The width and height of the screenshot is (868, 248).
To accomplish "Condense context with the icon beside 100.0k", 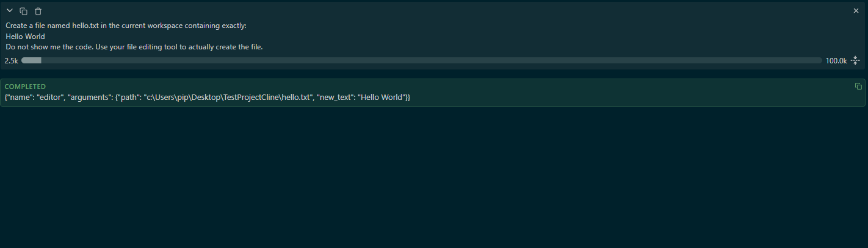I will [855, 60].
